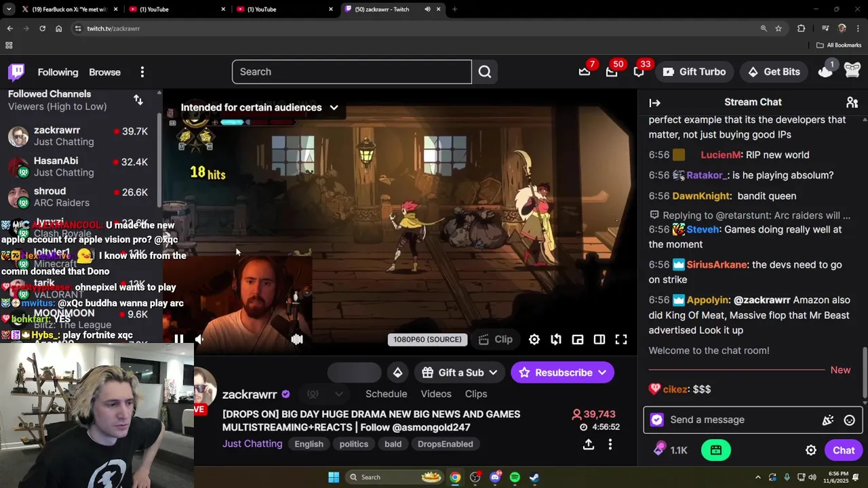The width and height of the screenshot is (868, 488).
Task: Open the inbox icon showing 50
Action: (612, 72)
